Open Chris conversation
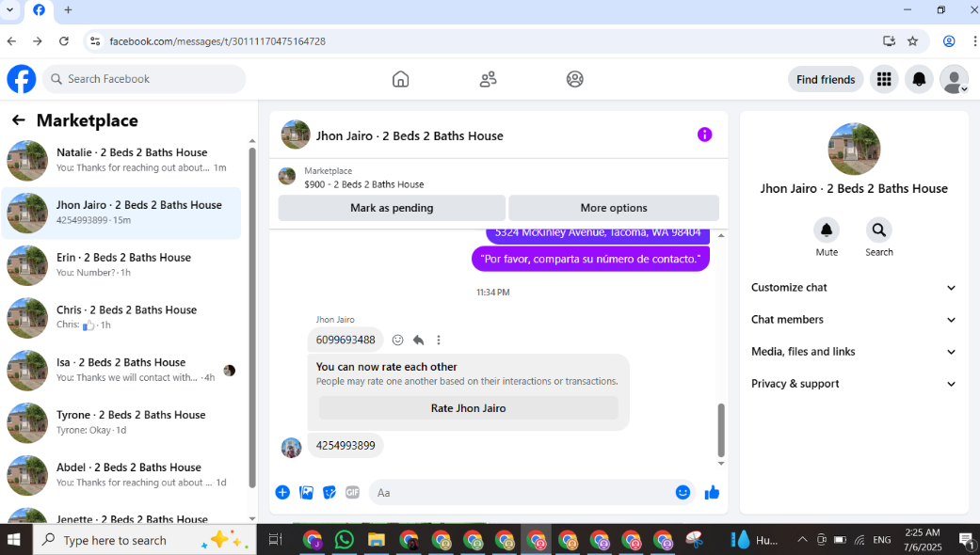This screenshot has height=555, width=980. pyautogui.click(x=121, y=318)
